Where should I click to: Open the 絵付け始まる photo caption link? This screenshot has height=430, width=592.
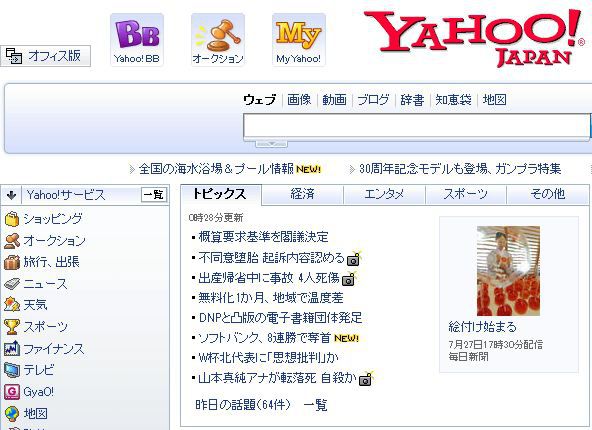483,327
